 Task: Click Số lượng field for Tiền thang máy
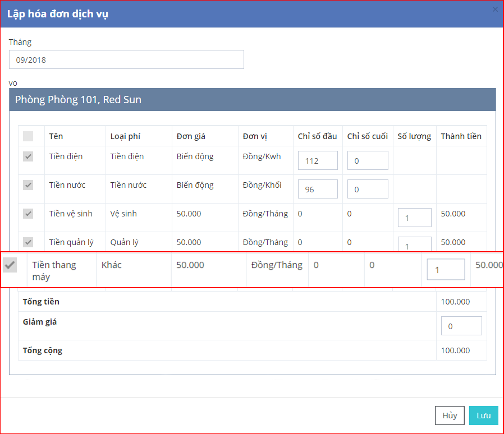coord(446,269)
